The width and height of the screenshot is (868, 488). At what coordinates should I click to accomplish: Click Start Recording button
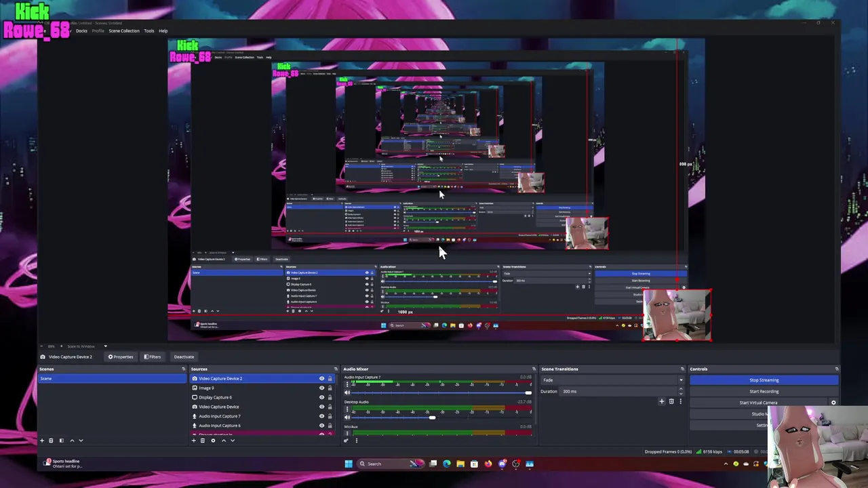click(764, 392)
